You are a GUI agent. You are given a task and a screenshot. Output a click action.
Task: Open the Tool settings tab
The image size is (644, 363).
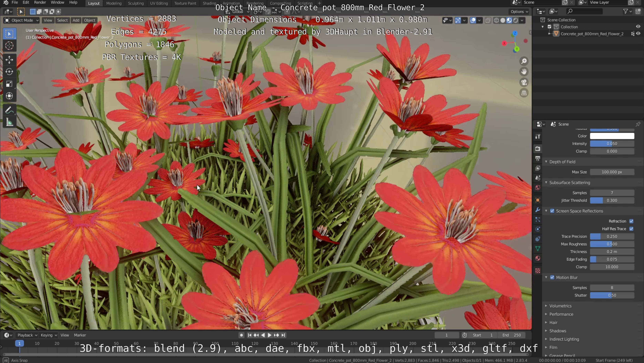coord(538,136)
